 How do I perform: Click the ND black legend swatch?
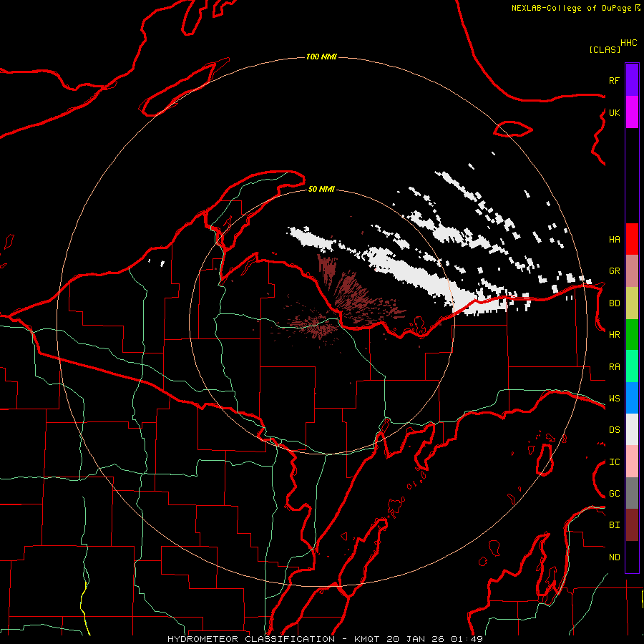click(632, 557)
